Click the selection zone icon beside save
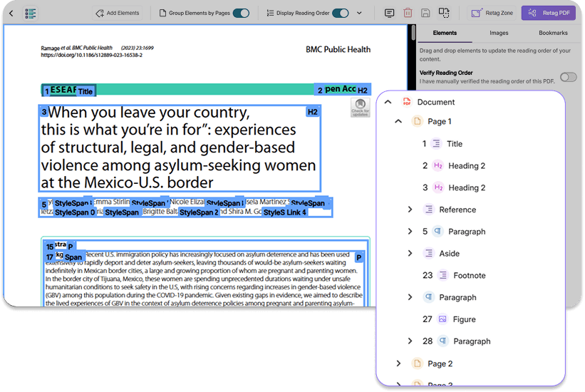 coord(444,13)
